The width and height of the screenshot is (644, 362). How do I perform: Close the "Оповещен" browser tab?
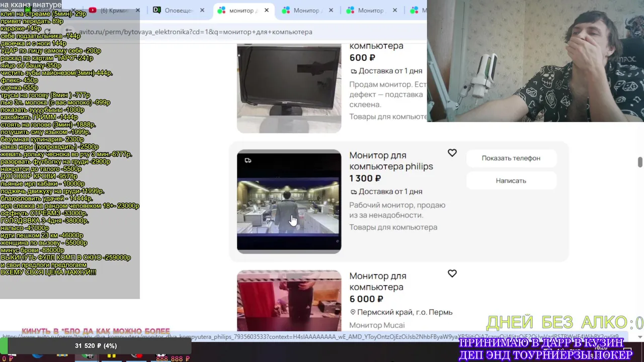(202, 10)
